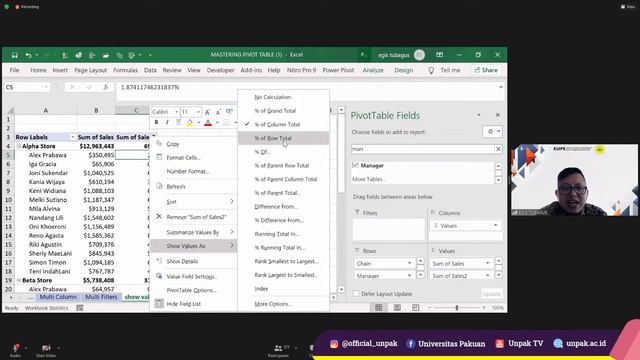The image size is (640, 360).
Task: Open the Design ribbon tab
Action: pos(404,70)
